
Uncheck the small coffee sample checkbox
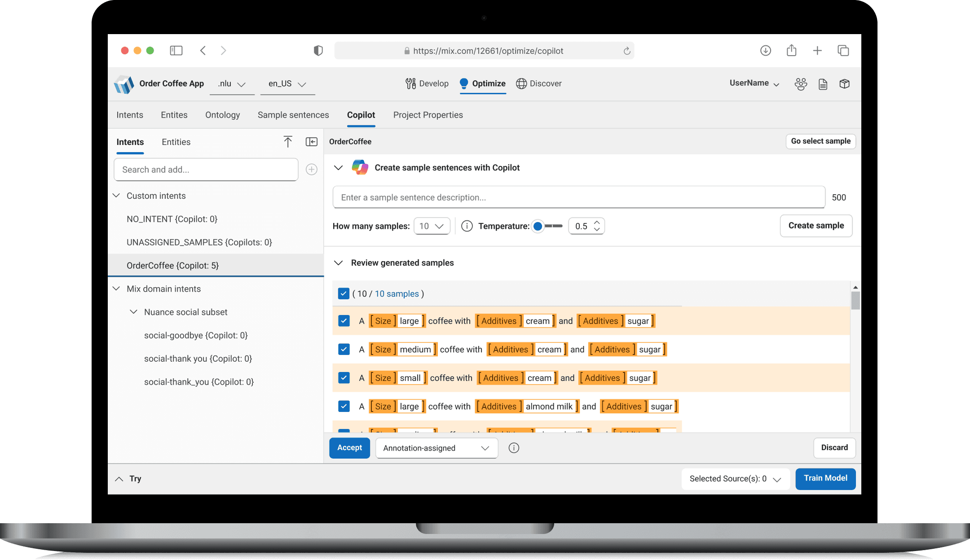click(x=344, y=378)
